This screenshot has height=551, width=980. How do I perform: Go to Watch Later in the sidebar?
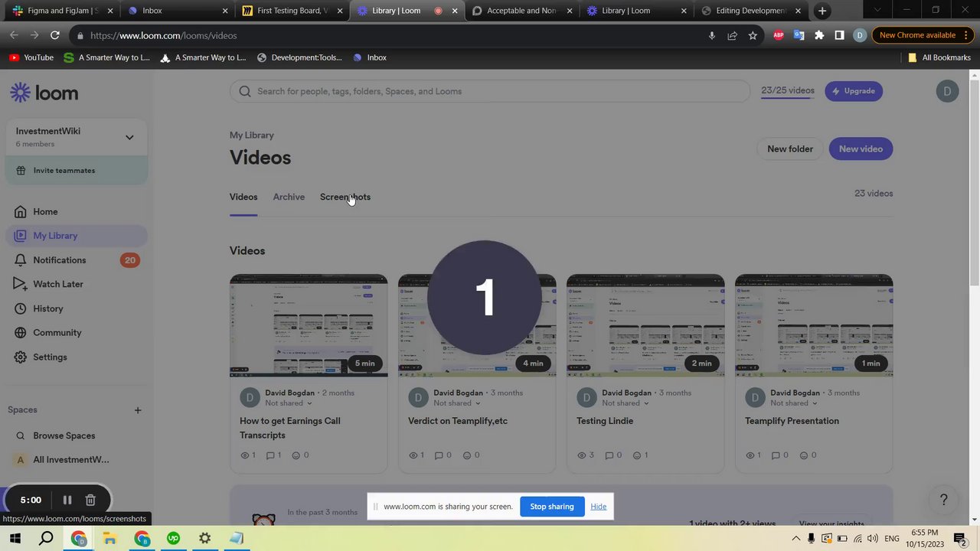pos(57,284)
